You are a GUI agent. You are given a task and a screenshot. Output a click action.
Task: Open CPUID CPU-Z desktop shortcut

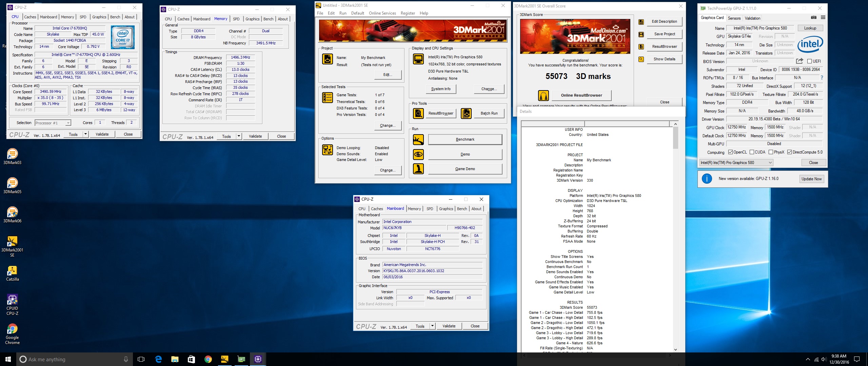tap(12, 305)
